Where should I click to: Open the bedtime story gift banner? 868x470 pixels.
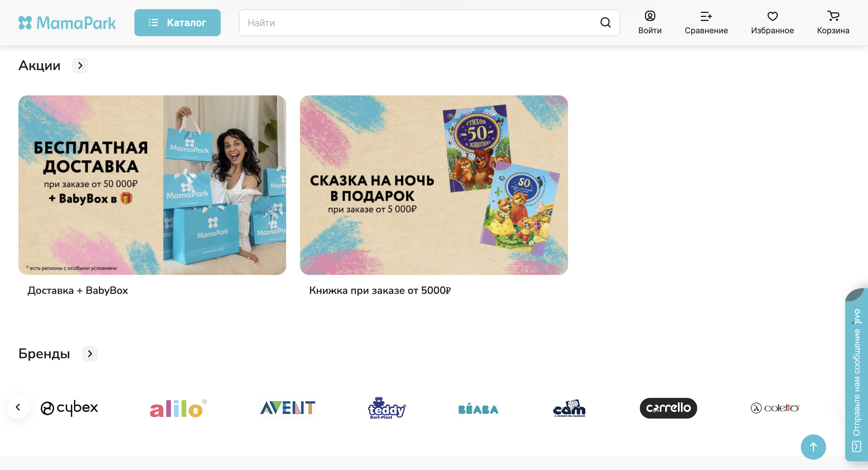pos(434,185)
